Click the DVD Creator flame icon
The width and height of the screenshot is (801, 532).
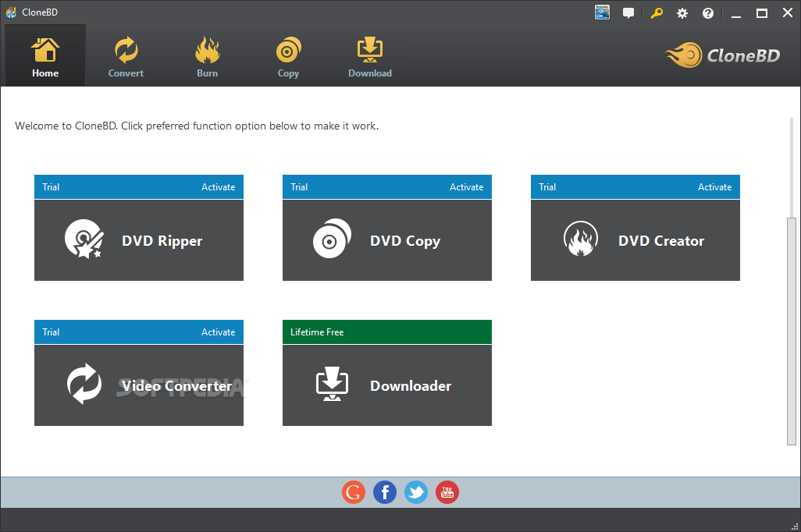(x=581, y=239)
